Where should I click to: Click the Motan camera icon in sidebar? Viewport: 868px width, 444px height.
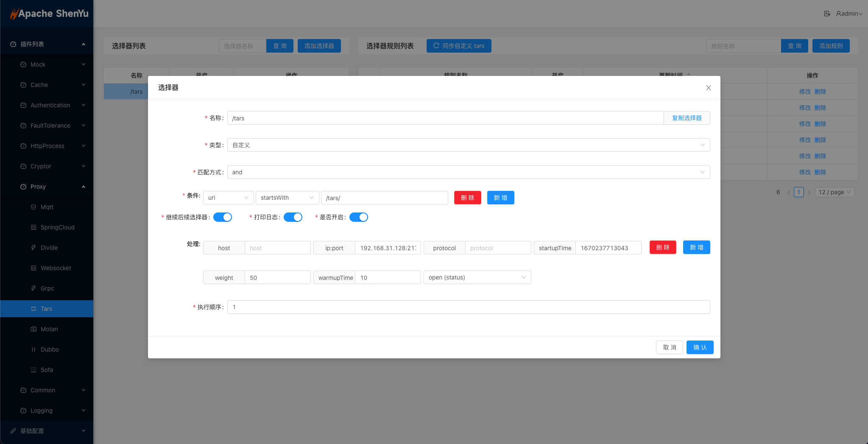[33, 329]
